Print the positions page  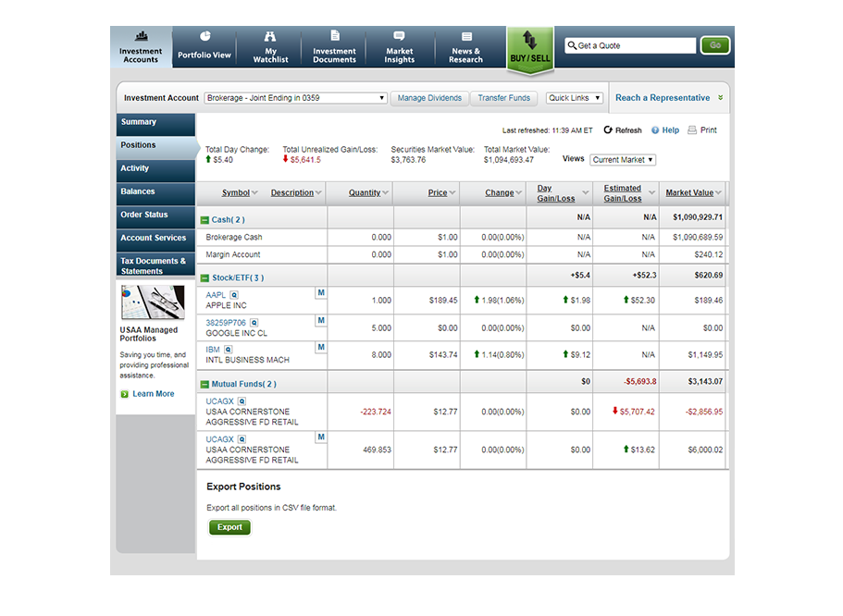point(702,130)
